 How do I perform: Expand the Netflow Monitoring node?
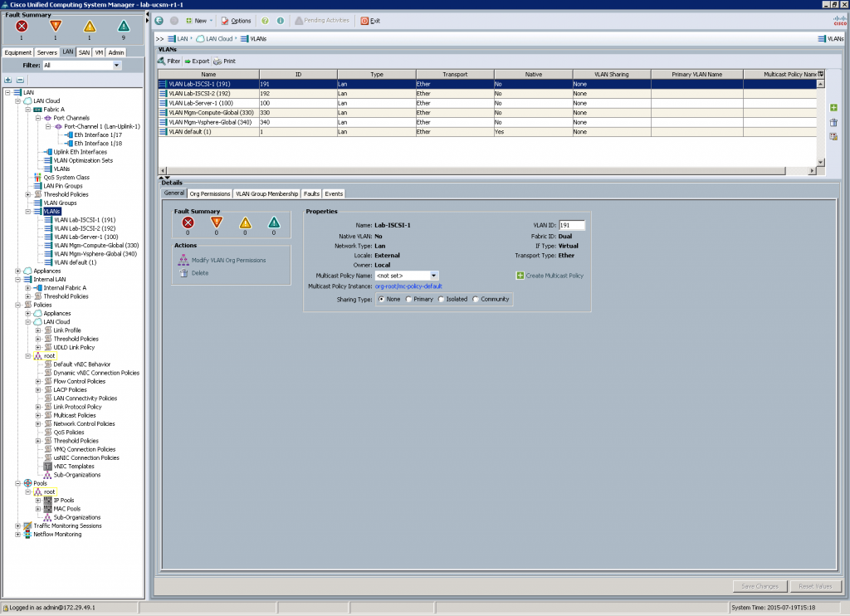[x=18, y=534]
